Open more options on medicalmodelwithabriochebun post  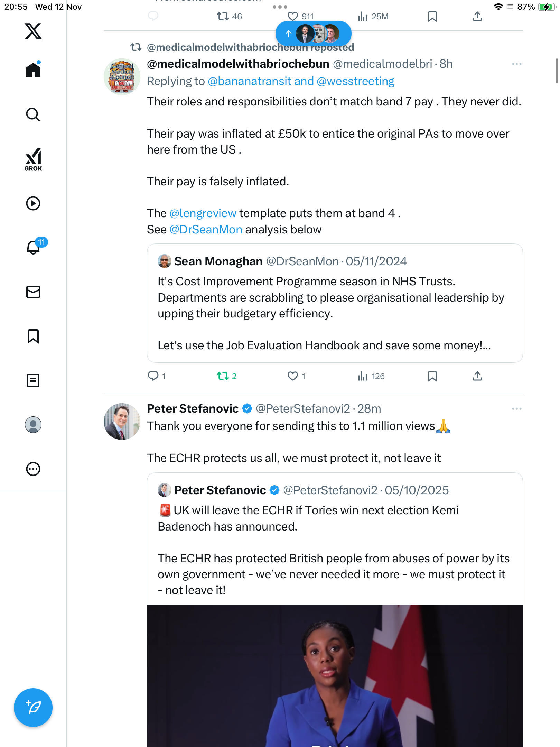click(516, 64)
